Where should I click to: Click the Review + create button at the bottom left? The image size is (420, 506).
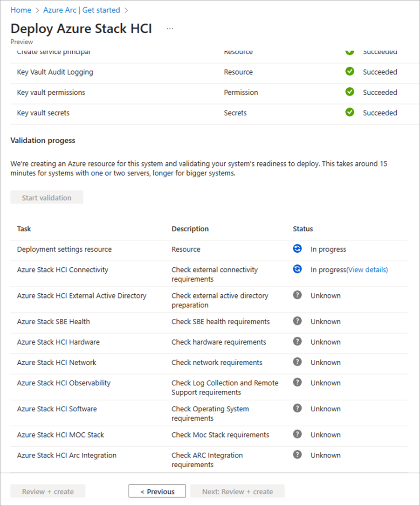click(x=48, y=491)
